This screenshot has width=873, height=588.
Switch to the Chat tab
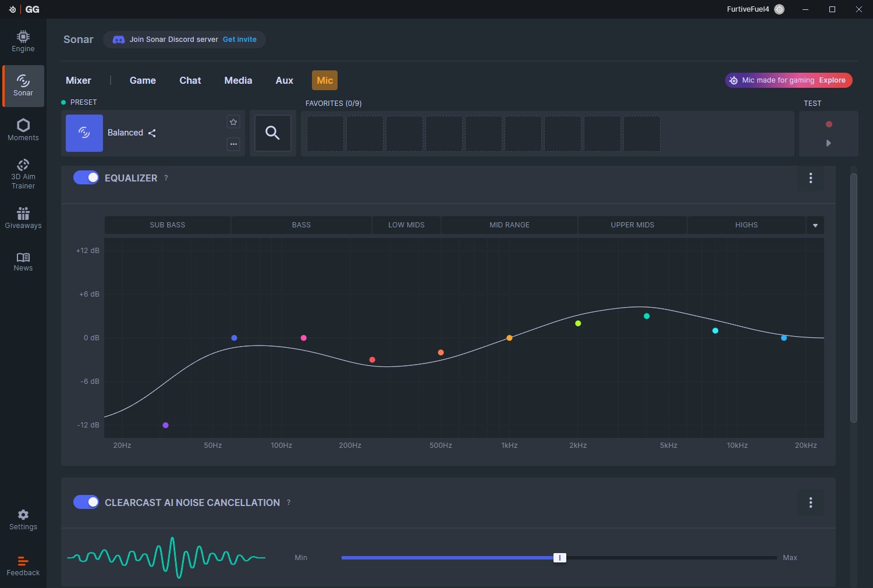pos(190,80)
